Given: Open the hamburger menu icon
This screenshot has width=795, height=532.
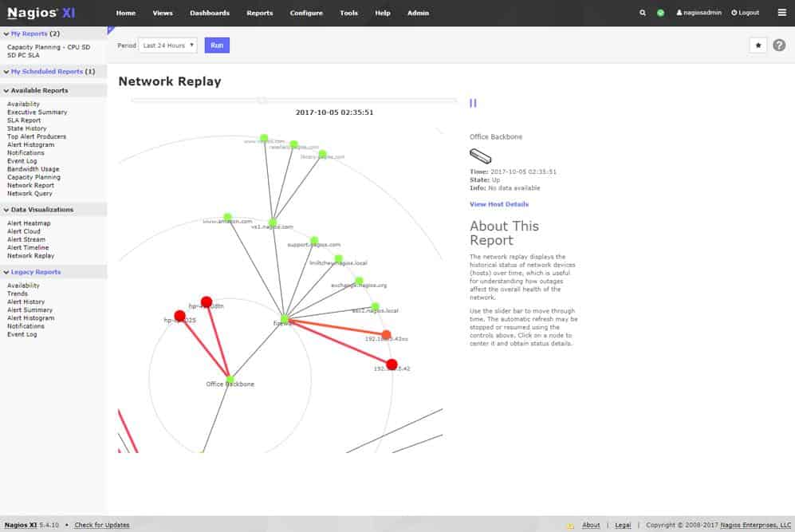Looking at the screenshot, I should 781,13.
